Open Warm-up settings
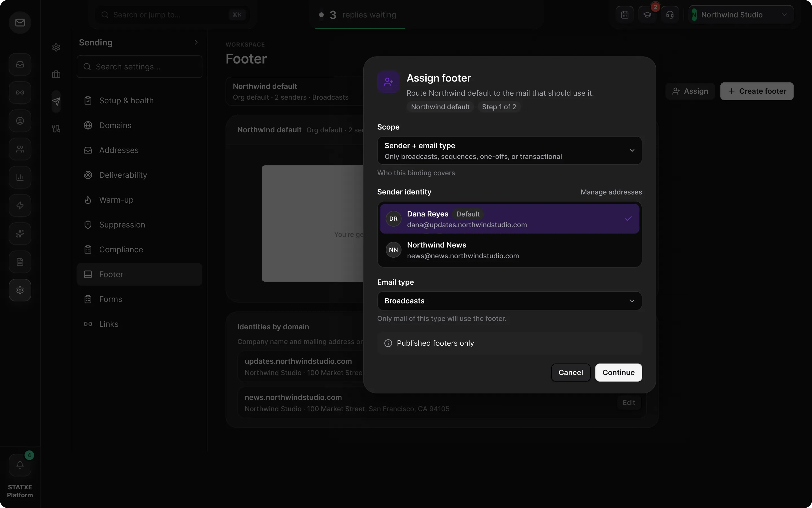Viewport: 812px width, 508px height. pyautogui.click(x=139, y=200)
